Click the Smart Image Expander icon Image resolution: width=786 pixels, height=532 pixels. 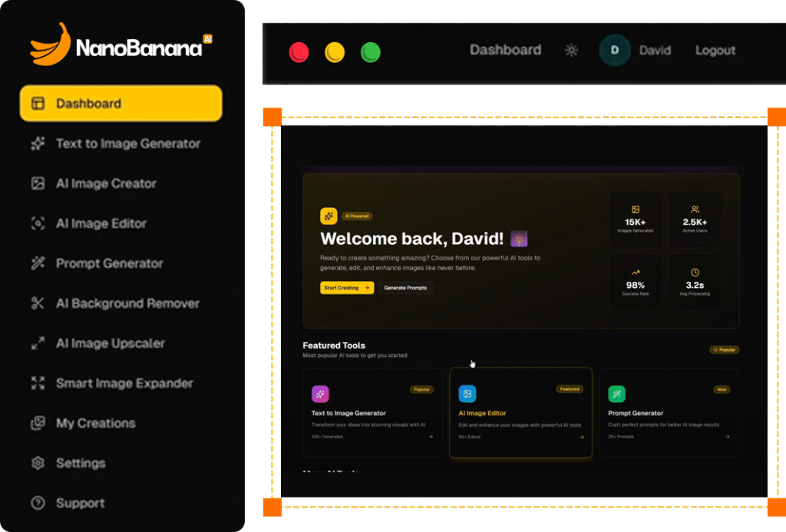click(38, 383)
